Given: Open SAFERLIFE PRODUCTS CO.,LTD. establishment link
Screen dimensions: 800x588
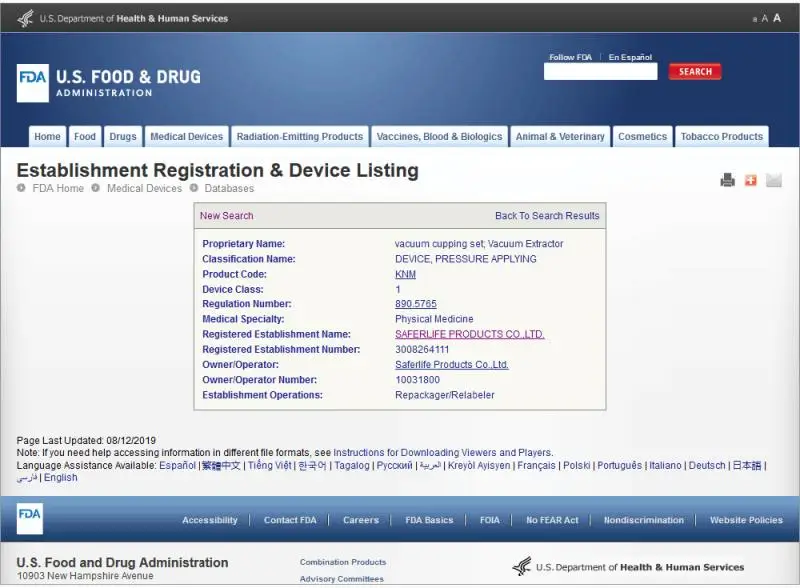Looking at the screenshot, I should click(469, 334).
